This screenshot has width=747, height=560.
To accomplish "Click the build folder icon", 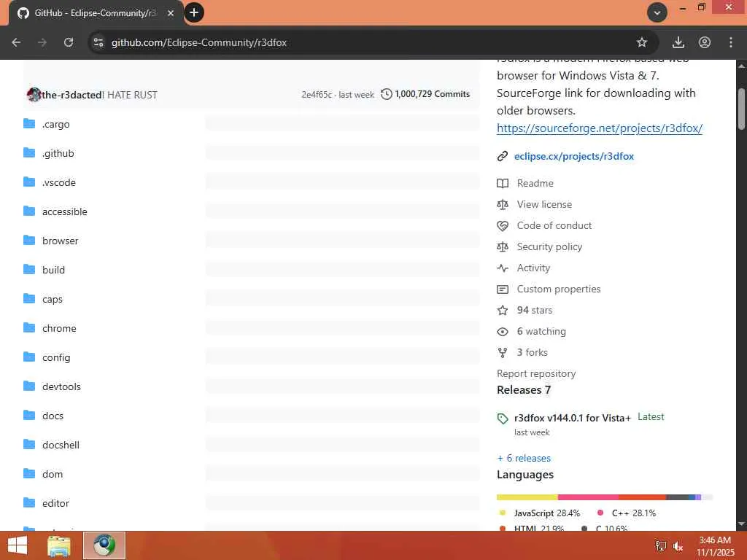I will [29, 270].
